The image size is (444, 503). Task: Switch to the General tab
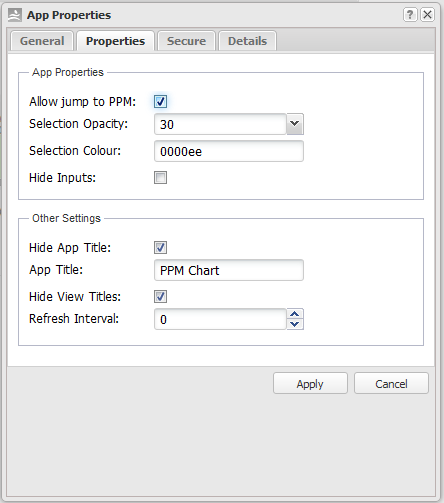tap(42, 41)
